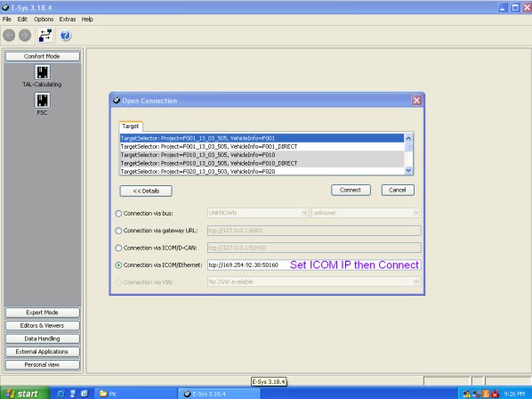Open the Extras menu
The height and width of the screenshot is (399, 532).
tap(68, 20)
